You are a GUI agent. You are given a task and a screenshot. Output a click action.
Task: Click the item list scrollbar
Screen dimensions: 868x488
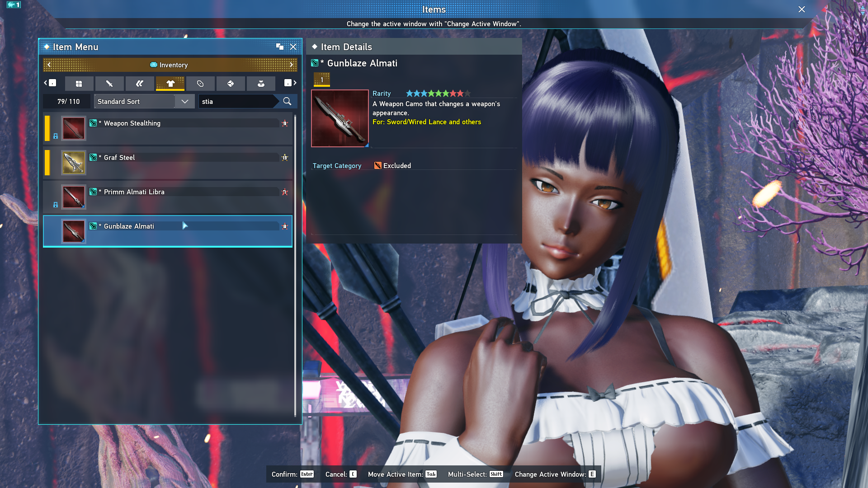tap(295, 266)
